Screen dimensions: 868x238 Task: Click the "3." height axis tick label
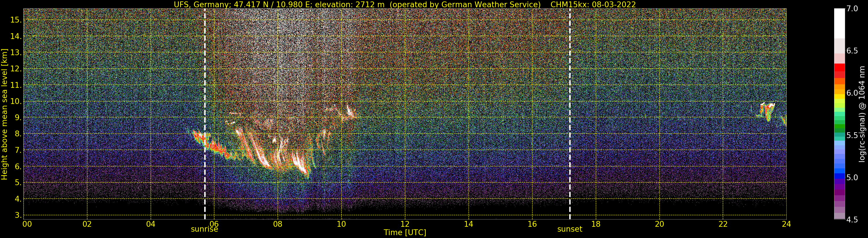click(x=18, y=215)
